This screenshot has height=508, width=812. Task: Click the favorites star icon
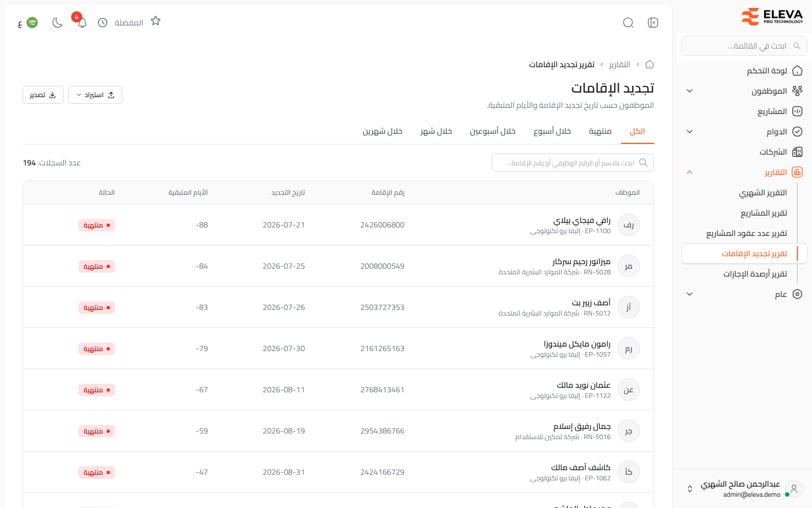coord(156,21)
